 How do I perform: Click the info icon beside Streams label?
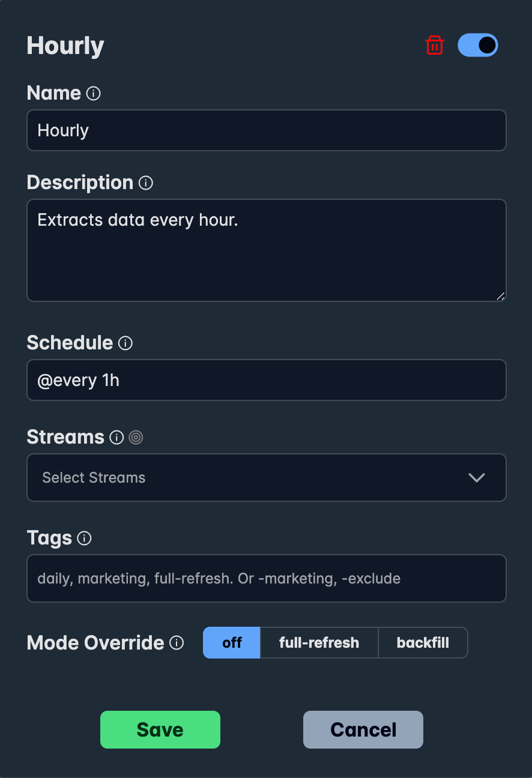click(x=116, y=438)
